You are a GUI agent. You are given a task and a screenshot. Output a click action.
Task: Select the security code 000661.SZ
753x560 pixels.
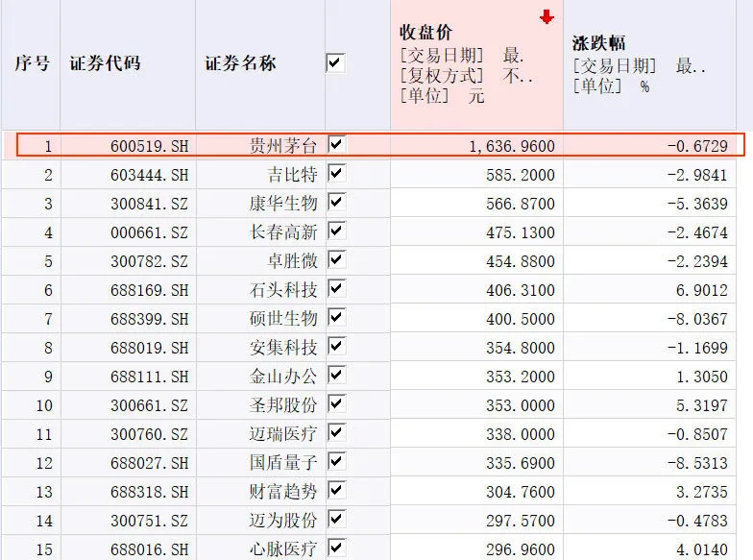click(x=150, y=232)
